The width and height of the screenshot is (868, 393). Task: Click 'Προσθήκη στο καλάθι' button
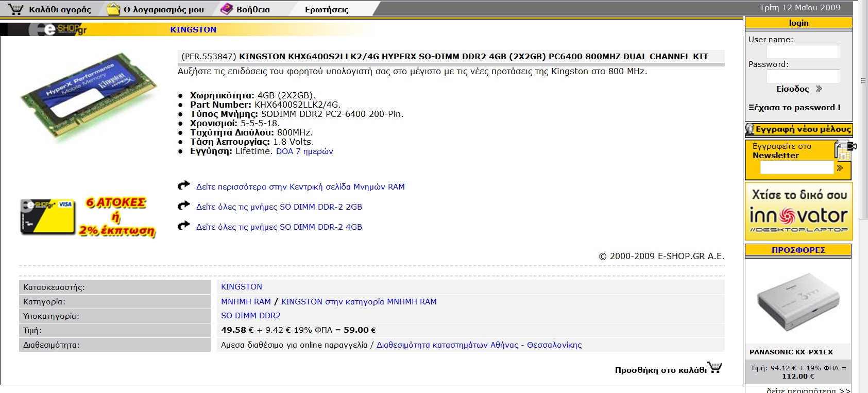point(661,370)
